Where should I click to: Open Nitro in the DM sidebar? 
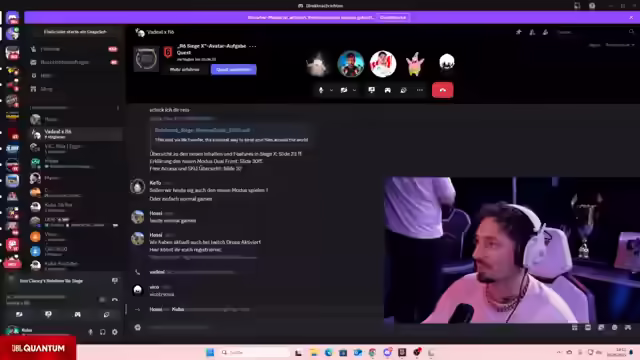pos(75,76)
